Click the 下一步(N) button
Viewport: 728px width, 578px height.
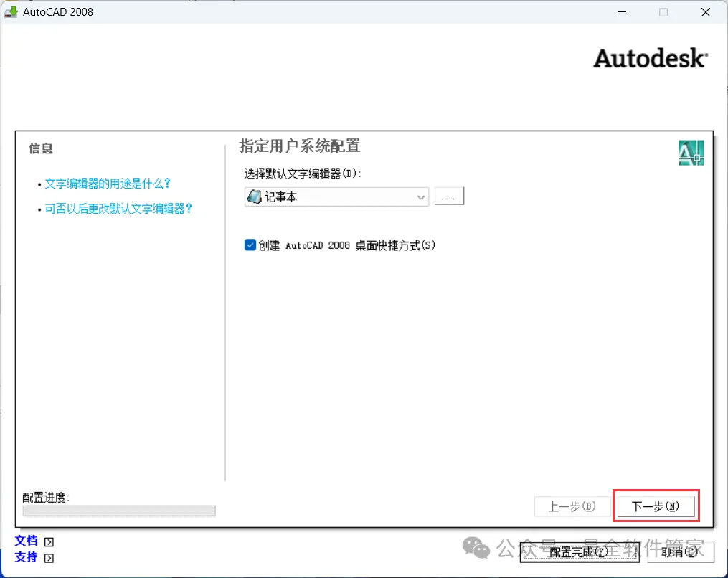656,506
